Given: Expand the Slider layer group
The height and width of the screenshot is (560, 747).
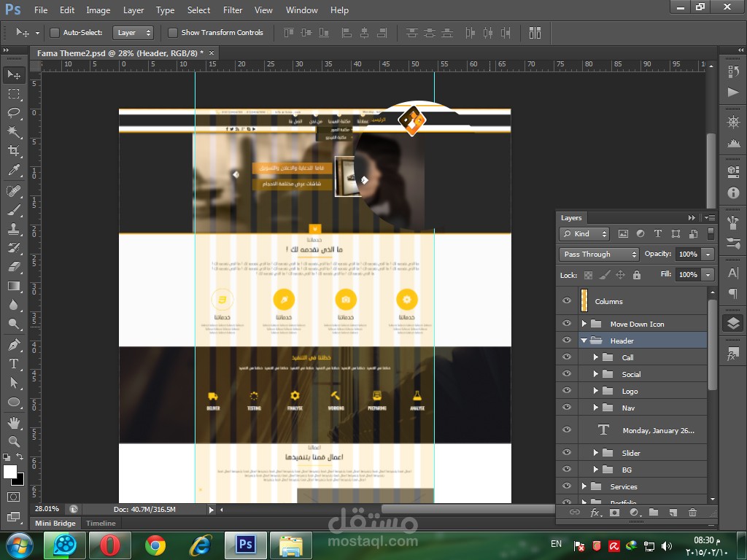Looking at the screenshot, I should 596,453.
